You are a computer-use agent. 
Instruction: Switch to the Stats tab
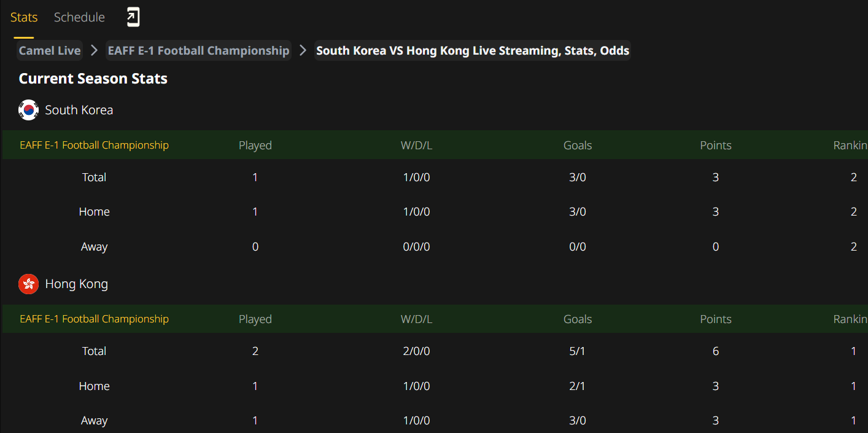(x=24, y=17)
